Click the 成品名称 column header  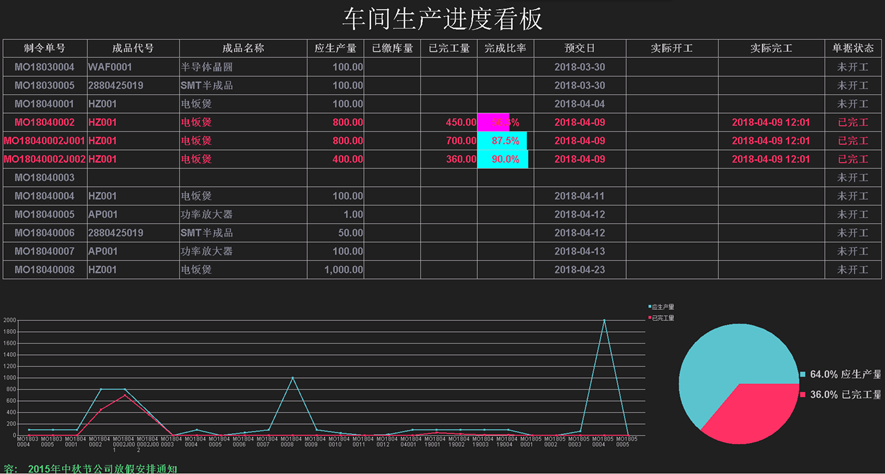pos(242,48)
